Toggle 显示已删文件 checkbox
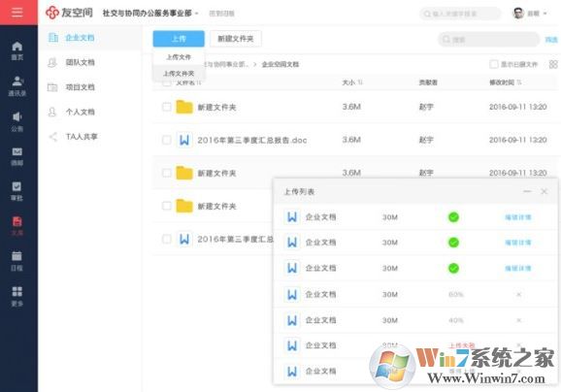 pyautogui.click(x=494, y=64)
